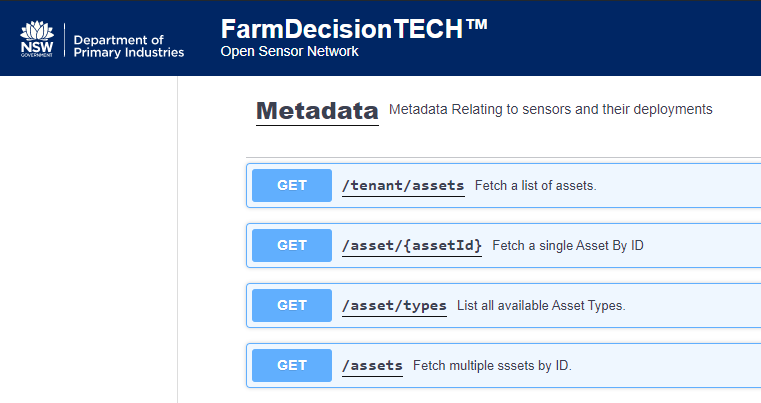Click GET button for /asset/types

292,305
